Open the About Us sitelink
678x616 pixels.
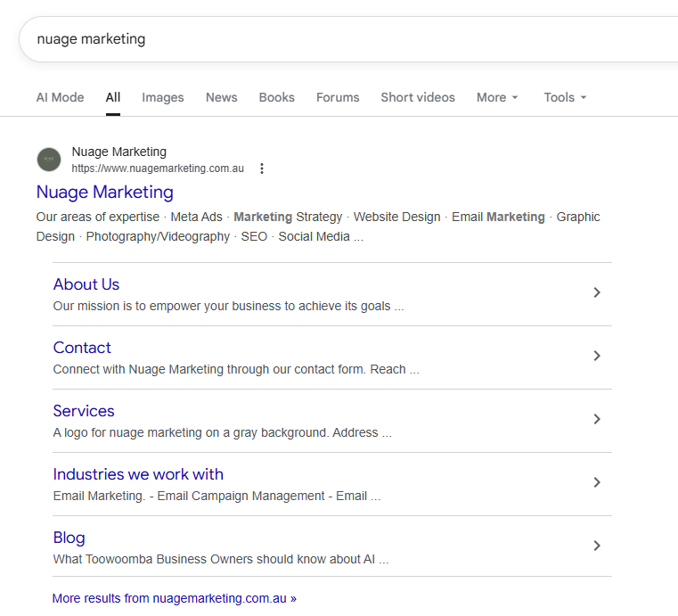(x=86, y=284)
